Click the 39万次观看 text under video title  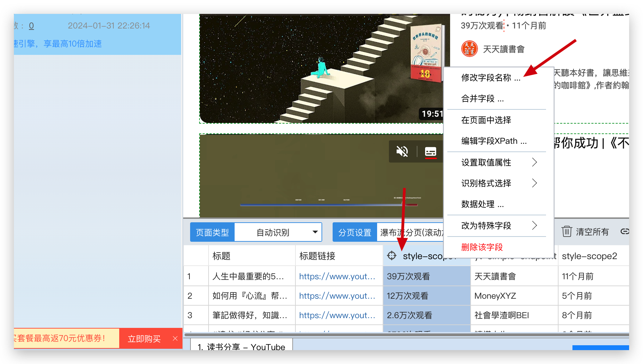(482, 26)
